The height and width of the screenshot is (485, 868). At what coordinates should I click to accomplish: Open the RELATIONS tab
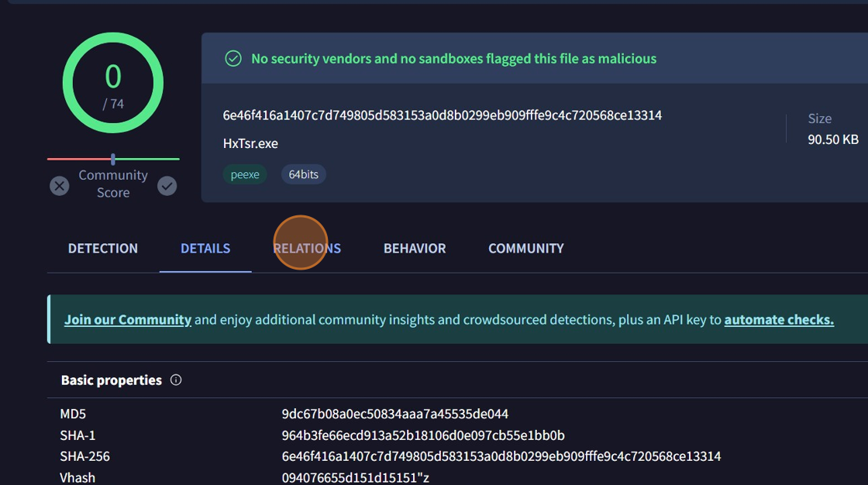tap(307, 249)
